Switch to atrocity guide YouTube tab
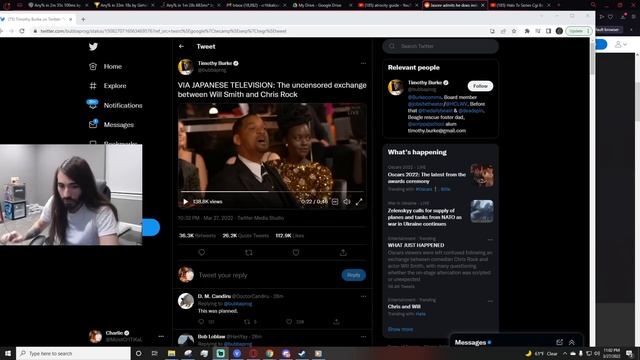The image size is (640, 360). [388, 5]
